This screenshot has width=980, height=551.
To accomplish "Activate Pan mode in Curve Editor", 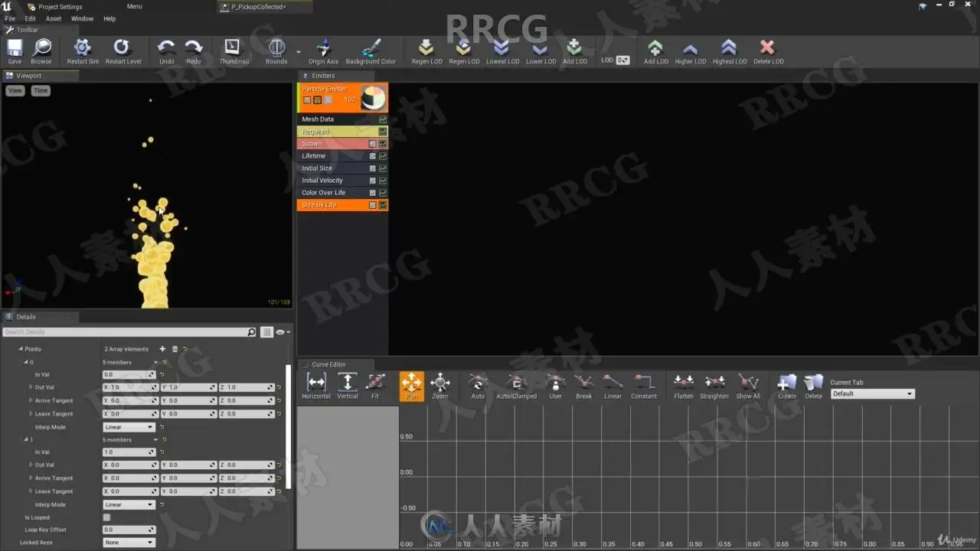I will point(412,386).
